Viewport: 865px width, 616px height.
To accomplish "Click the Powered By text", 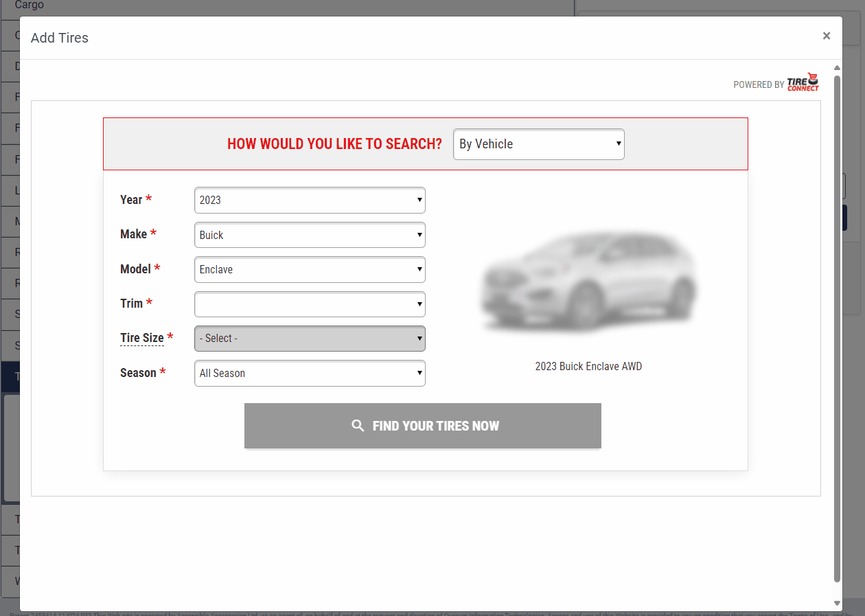I will coord(759,84).
